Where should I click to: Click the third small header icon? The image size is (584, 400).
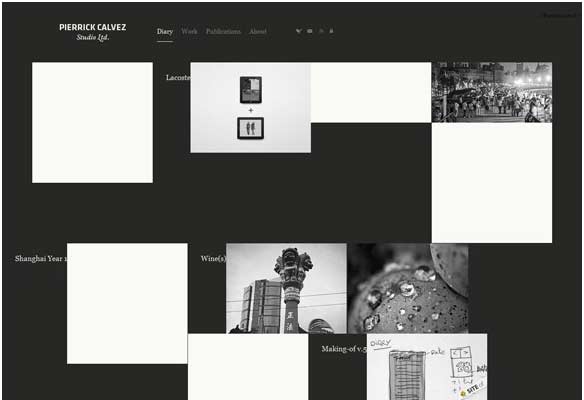tap(321, 31)
